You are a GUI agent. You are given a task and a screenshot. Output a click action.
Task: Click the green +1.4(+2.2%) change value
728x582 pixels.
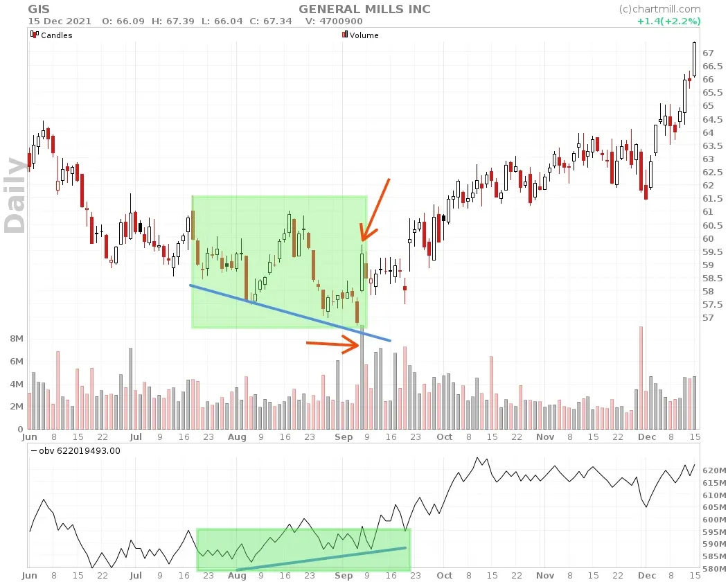[x=669, y=21]
